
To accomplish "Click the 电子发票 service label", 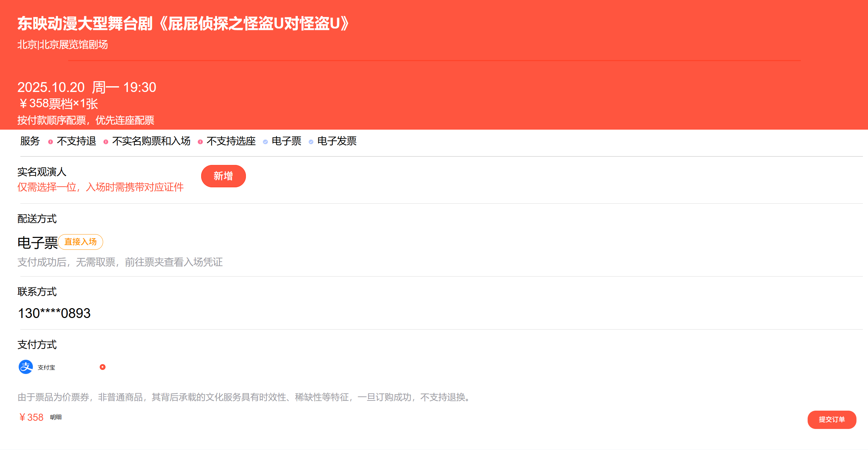I will coord(337,141).
